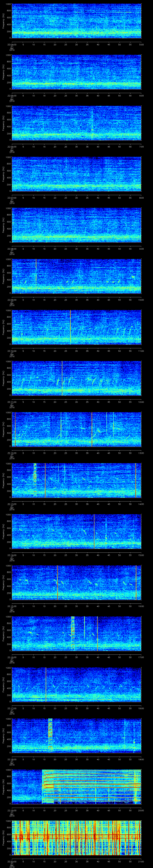Click the red vertical line in the 22:10 panel
The image size is (153, 868).
(70, 327)
